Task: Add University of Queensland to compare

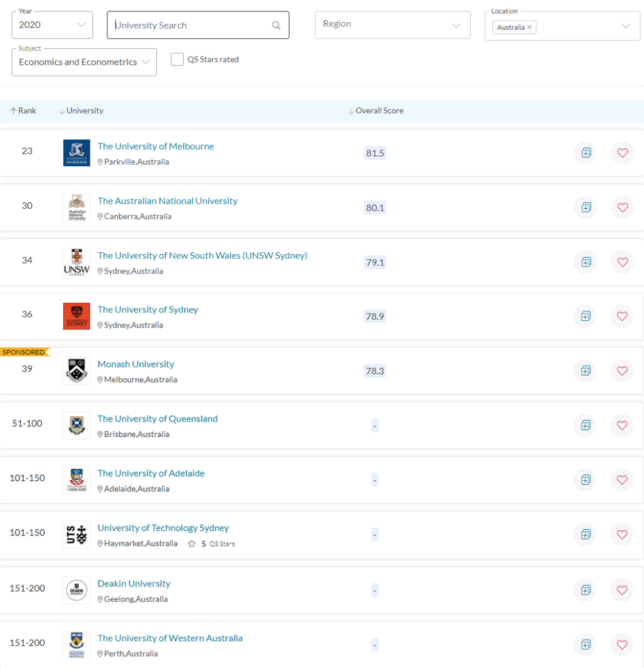Action: point(586,425)
